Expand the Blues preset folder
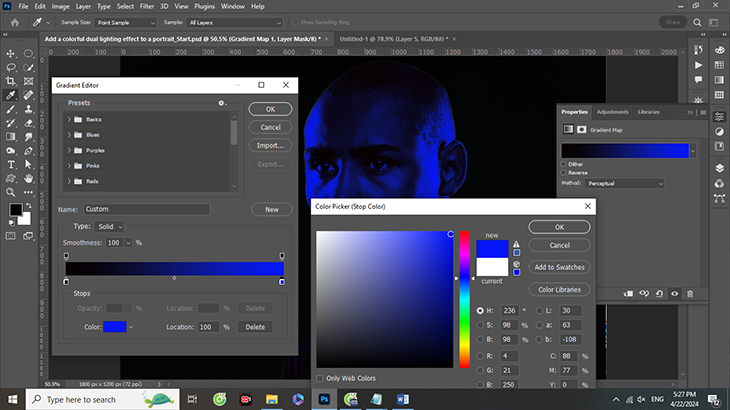 pyautogui.click(x=70, y=134)
